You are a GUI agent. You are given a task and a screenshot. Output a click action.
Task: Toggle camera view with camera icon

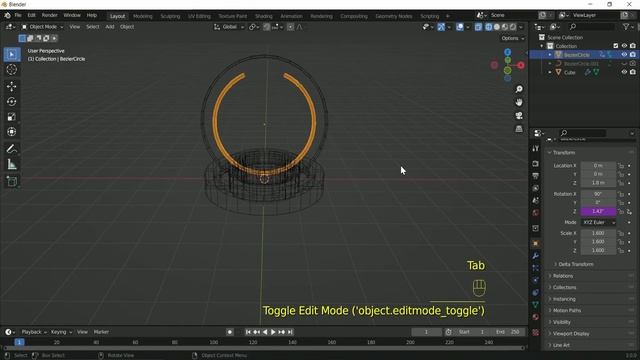519,116
